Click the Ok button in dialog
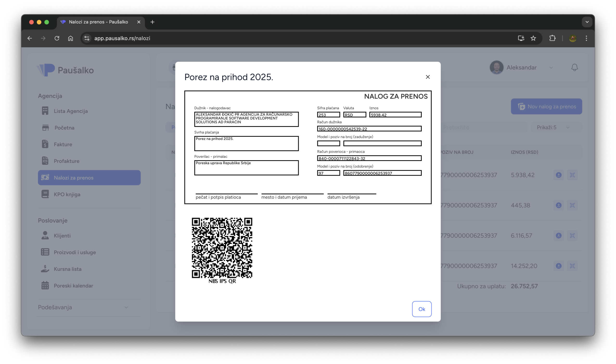 [422, 309]
